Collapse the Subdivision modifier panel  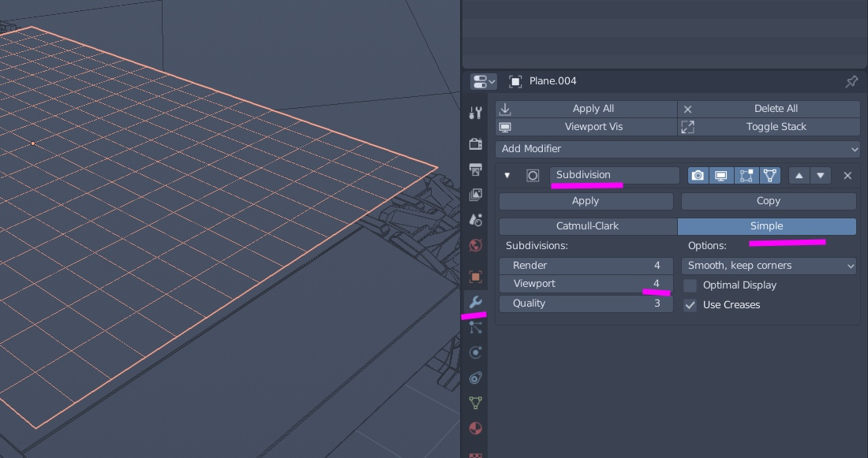(507, 176)
